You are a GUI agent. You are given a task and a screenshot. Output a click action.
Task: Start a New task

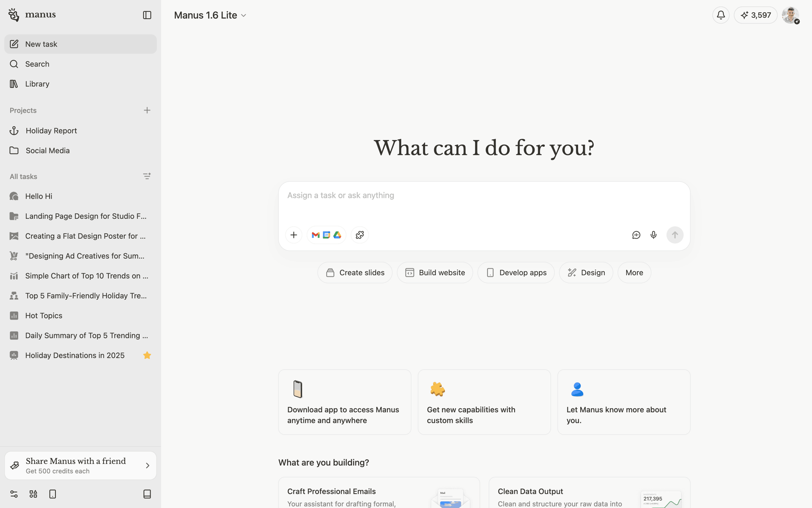point(80,44)
